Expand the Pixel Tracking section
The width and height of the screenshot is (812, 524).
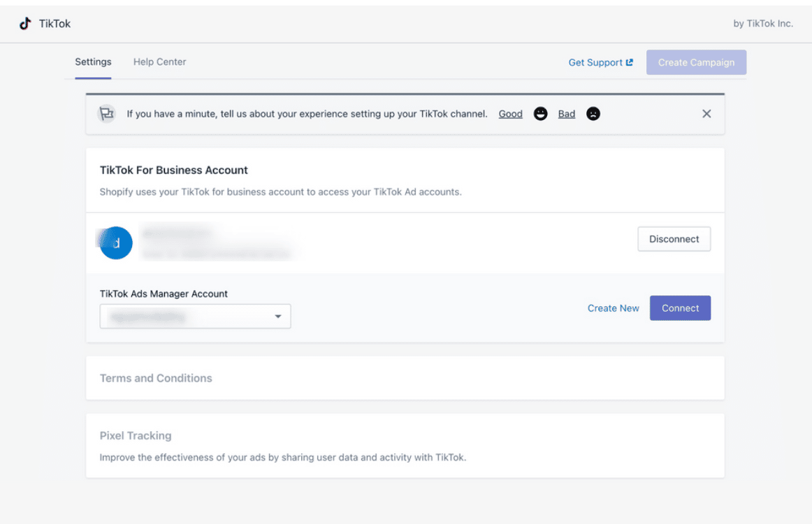pyautogui.click(x=136, y=435)
